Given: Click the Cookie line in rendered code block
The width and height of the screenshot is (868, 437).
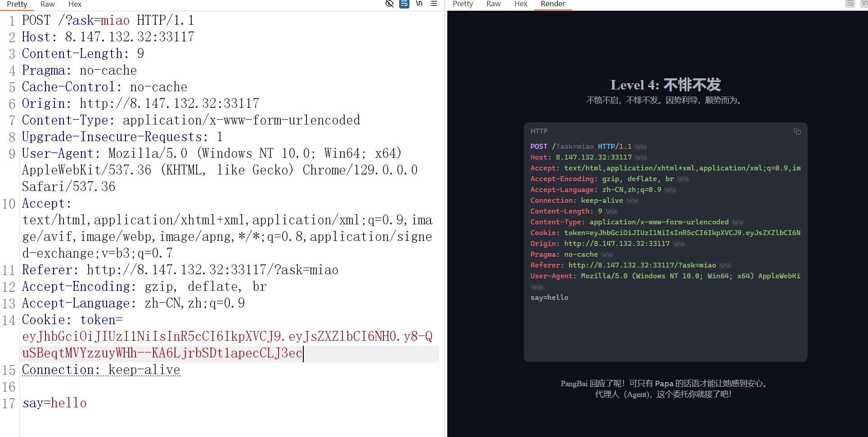Looking at the screenshot, I should 666,233.
